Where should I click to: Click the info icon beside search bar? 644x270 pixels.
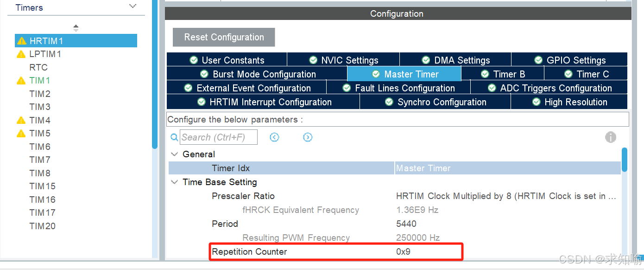coord(611,137)
